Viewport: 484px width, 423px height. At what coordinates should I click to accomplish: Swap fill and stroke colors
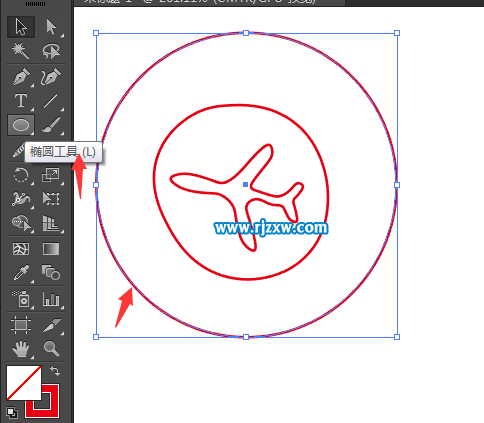[55, 371]
